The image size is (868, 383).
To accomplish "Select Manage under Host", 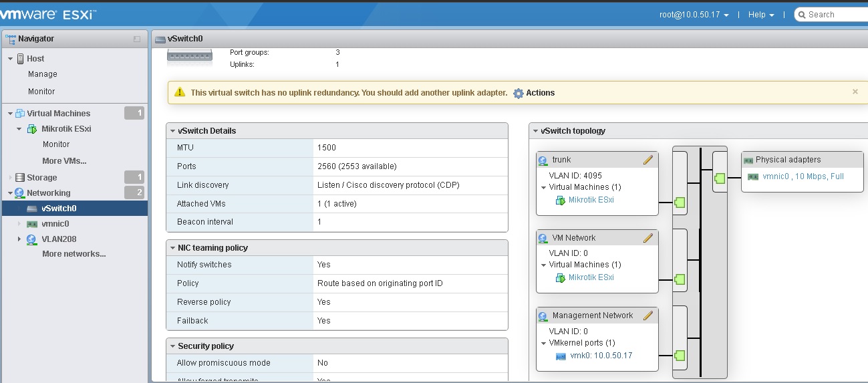I will coord(43,74).
